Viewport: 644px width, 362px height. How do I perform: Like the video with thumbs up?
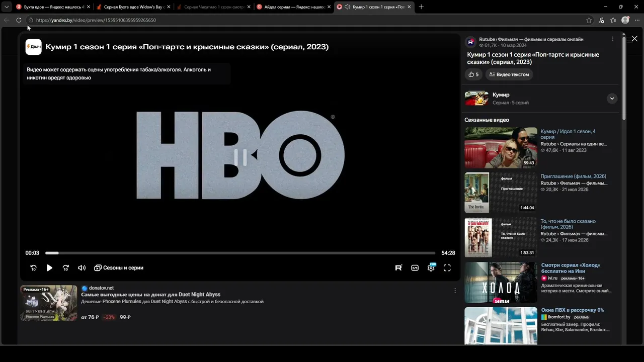point(473,74)
